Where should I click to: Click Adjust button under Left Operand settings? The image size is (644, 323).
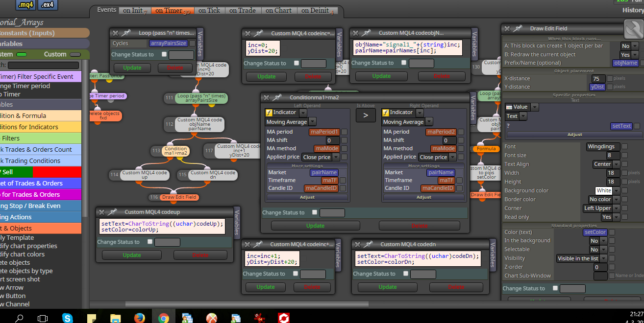coord(307,197)
